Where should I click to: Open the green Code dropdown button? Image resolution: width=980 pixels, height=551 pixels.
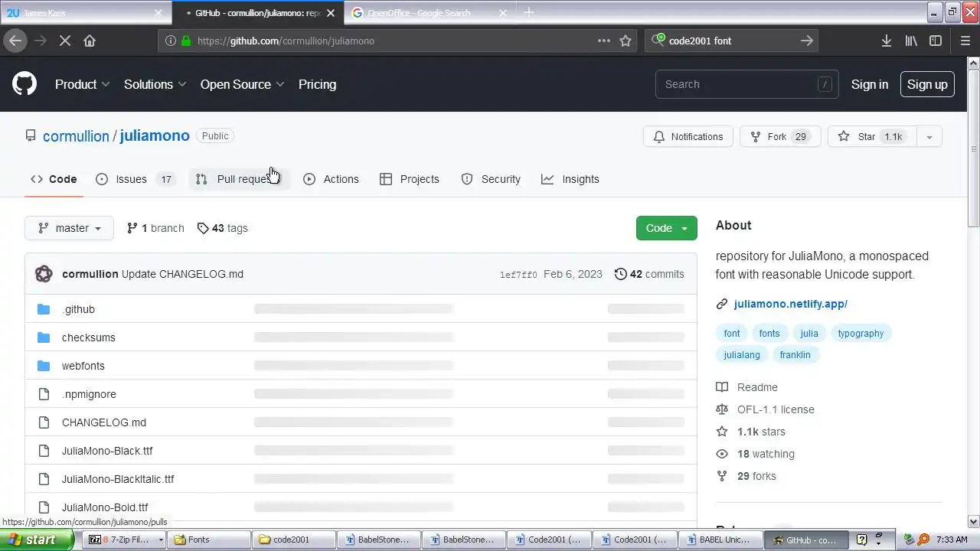coord(667,228)
